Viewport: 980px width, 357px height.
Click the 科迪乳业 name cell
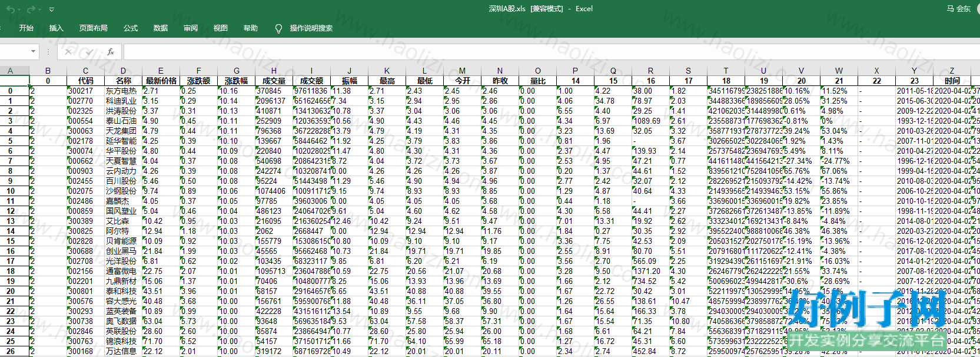pos(123,101)
